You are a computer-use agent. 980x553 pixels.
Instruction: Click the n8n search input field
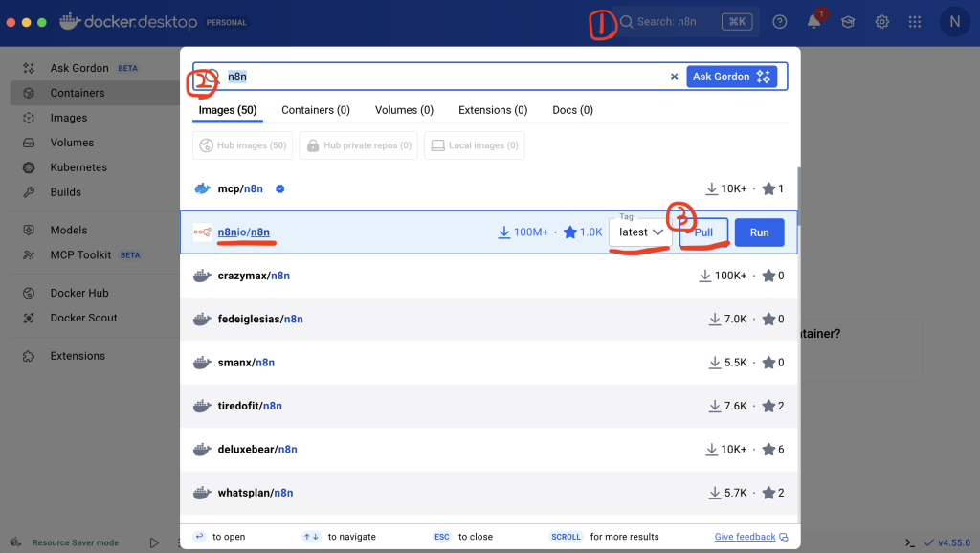(x=440, y=77)
